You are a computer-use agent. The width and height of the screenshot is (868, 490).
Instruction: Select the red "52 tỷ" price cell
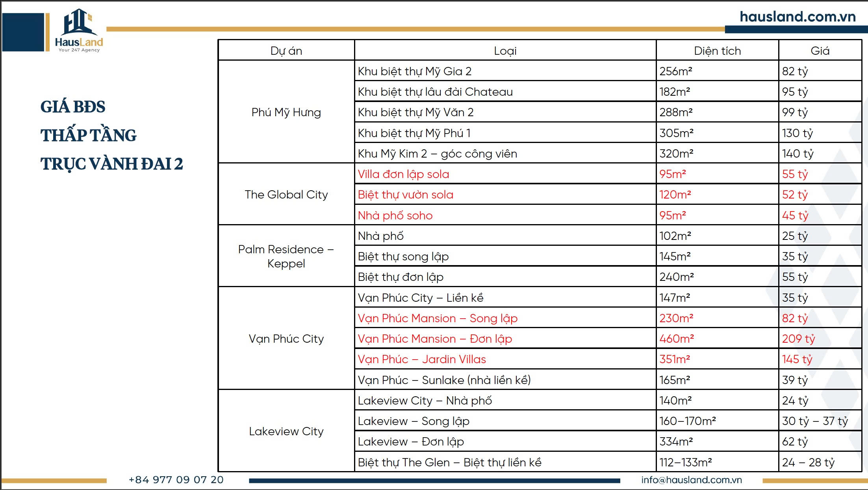pos(820,194)
